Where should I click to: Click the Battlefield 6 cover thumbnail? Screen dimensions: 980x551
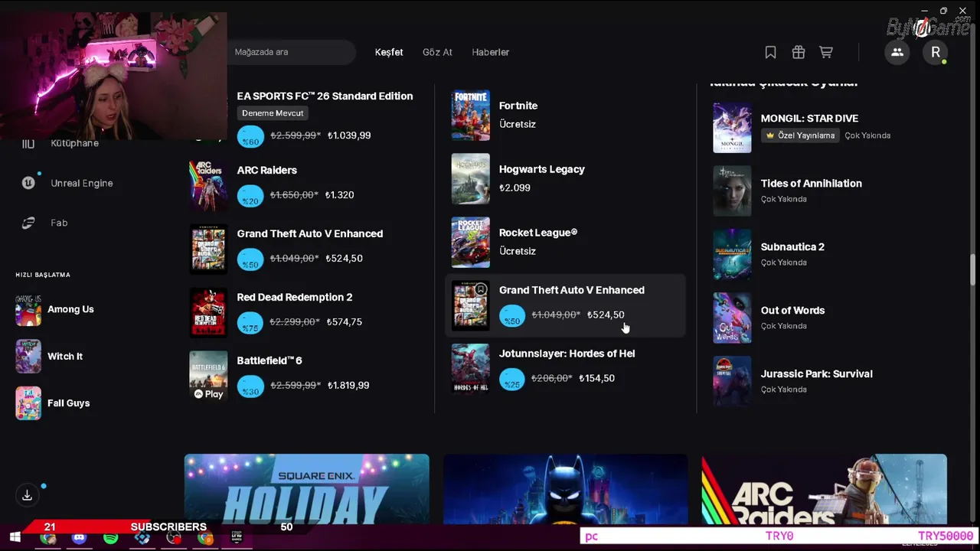[208, 376]
